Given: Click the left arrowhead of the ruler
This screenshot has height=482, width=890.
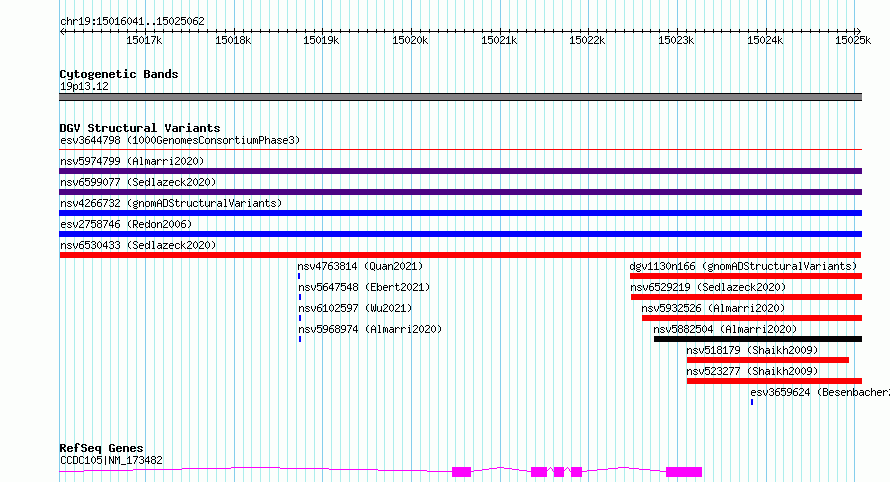Looking at the screenshot, I should [62, 31].
